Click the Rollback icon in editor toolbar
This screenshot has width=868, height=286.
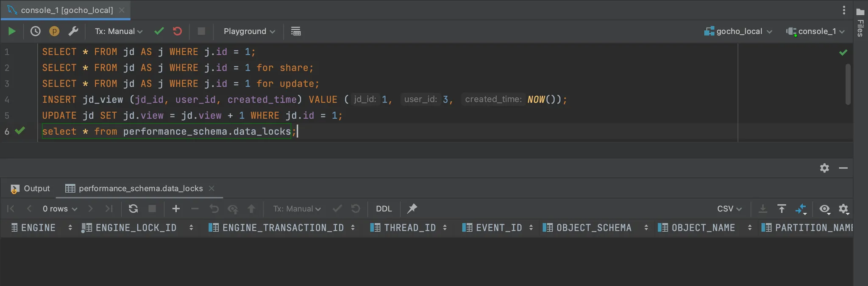click(178, 31)
